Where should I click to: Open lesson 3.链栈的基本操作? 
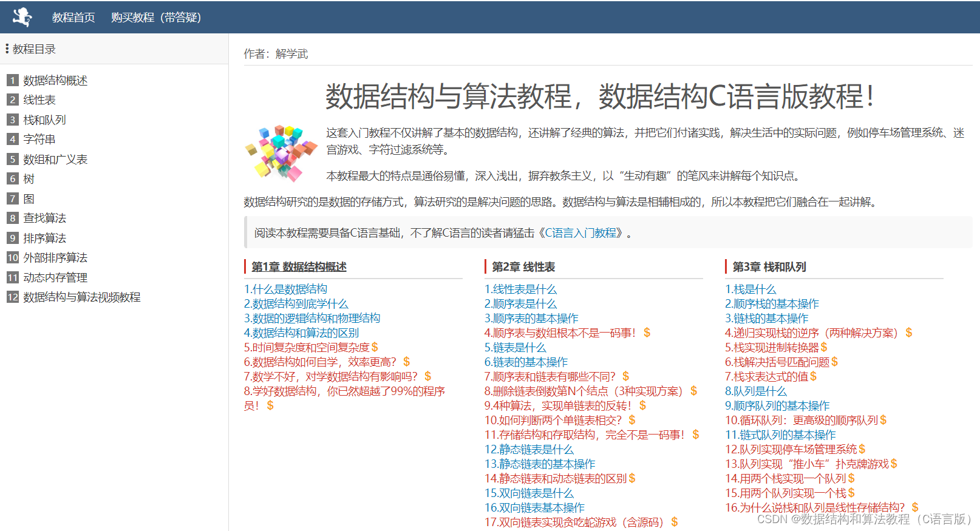[x=767, y=319]
